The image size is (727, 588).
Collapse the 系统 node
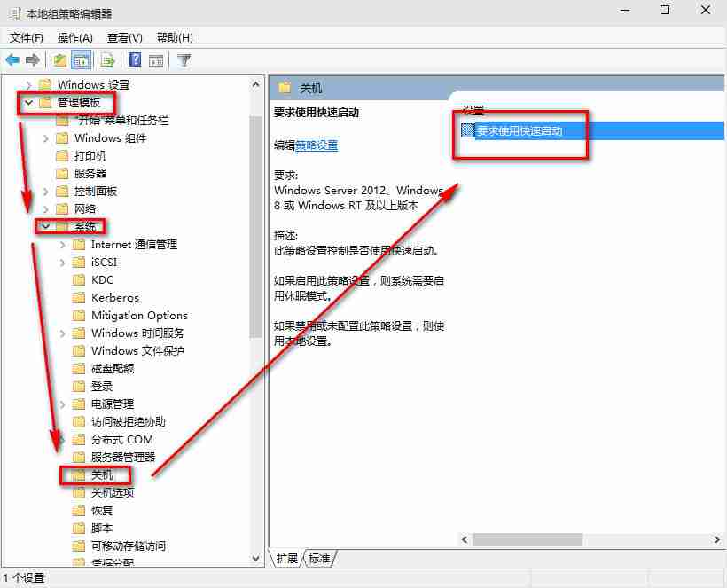45,226
